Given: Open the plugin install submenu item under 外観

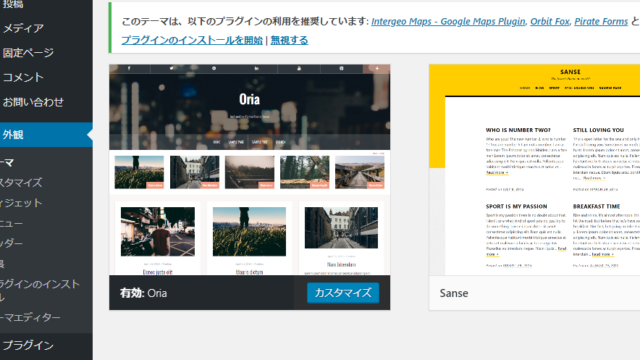Looking at the screenshot, I should (x=39, y=290).
